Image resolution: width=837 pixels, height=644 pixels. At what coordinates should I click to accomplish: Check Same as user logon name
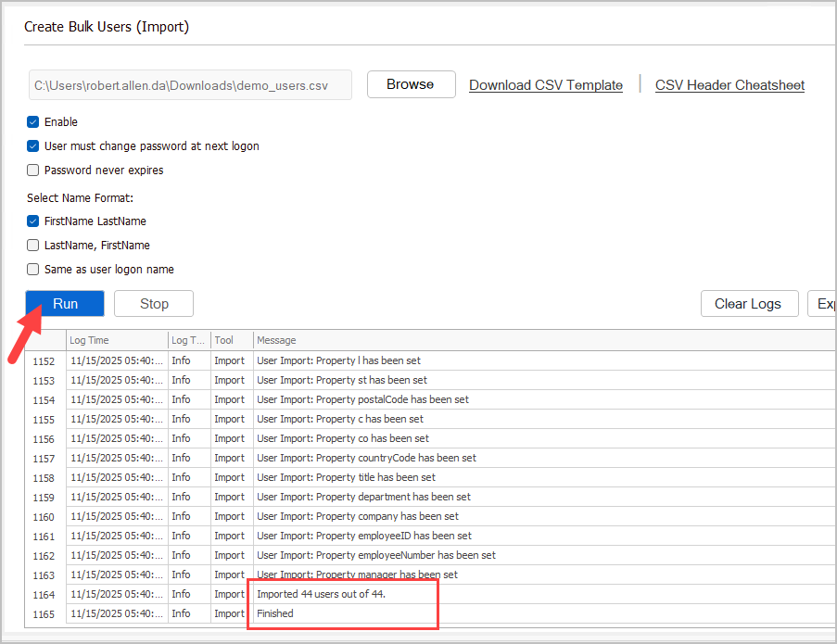point(33,270)
